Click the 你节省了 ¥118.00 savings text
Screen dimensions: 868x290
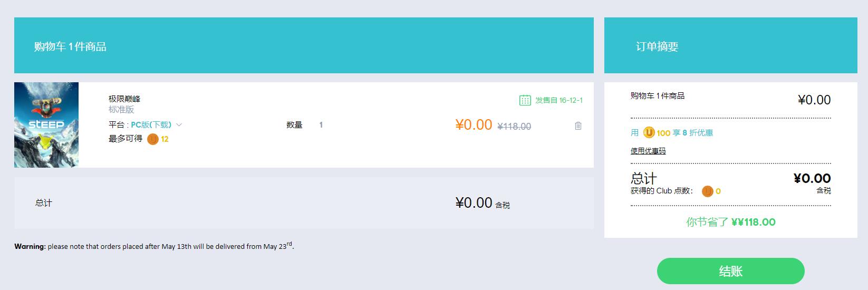pyautogui.click(x=731, y=222)
